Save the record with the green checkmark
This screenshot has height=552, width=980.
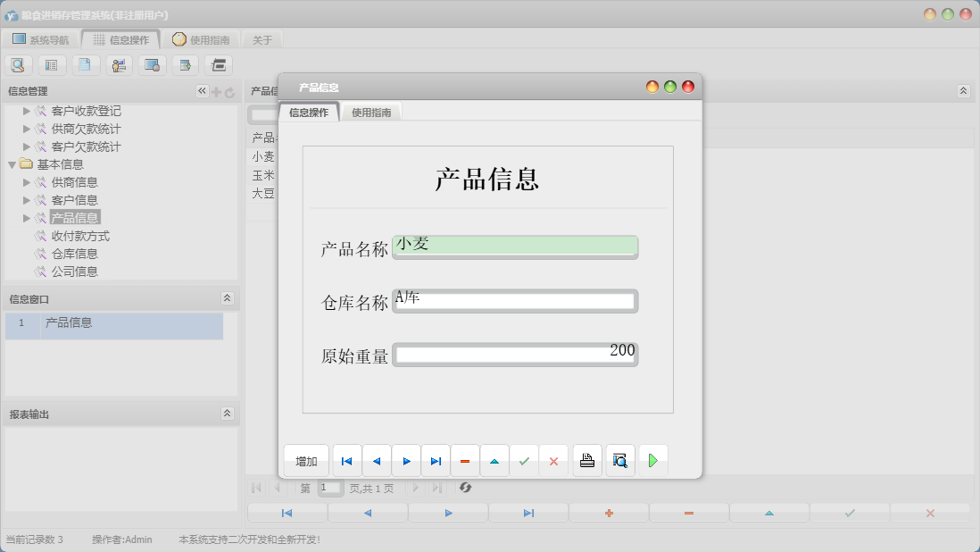524,460
